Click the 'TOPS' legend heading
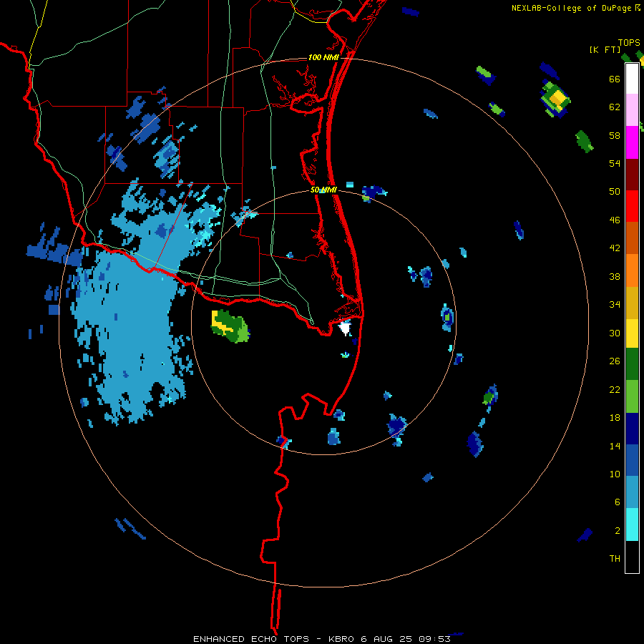This screenshot has height=644, width=644. (629, 43)
